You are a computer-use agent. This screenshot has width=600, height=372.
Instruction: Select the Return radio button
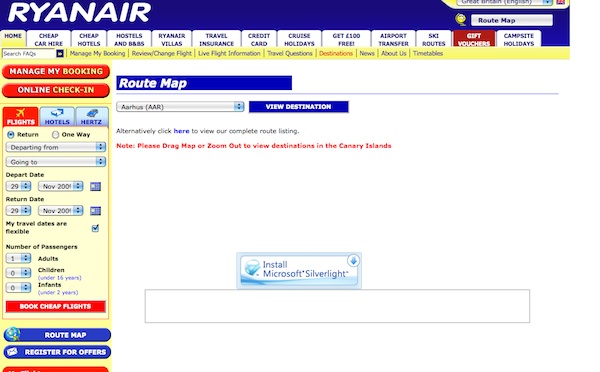(11, 134)
